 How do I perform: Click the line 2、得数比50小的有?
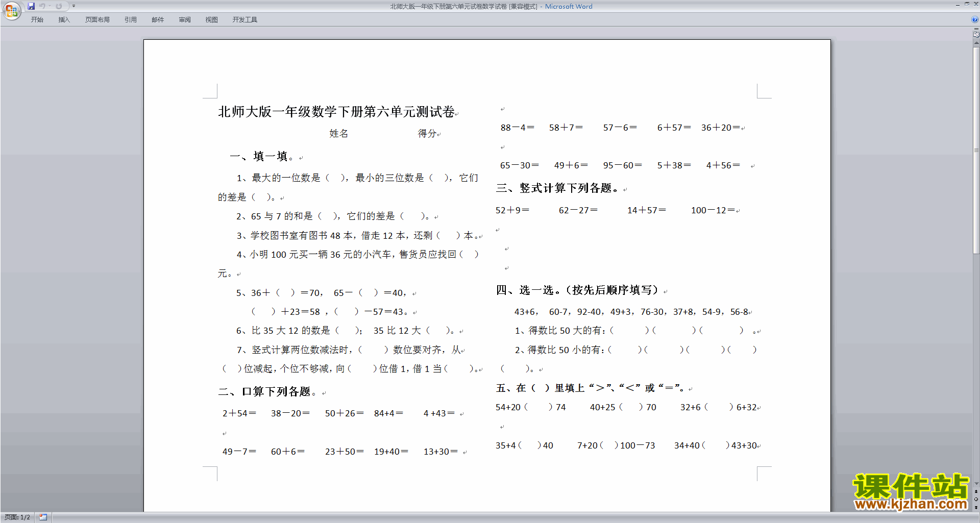point(635,350)
